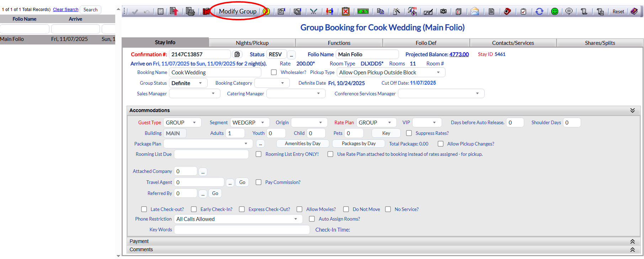Click the Amenities by Day button
This screenshot has height=259, width=644.
303,144
